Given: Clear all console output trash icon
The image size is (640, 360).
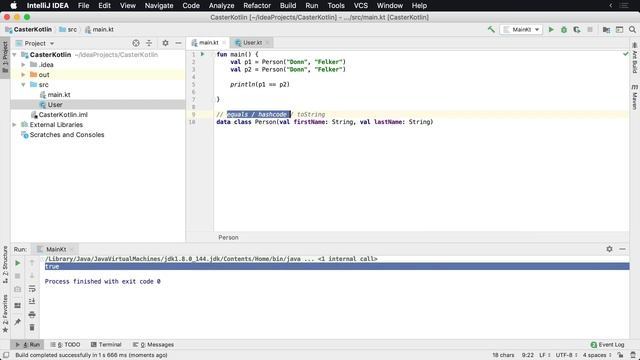Looking at the screenshot, I should coord(32,327).
